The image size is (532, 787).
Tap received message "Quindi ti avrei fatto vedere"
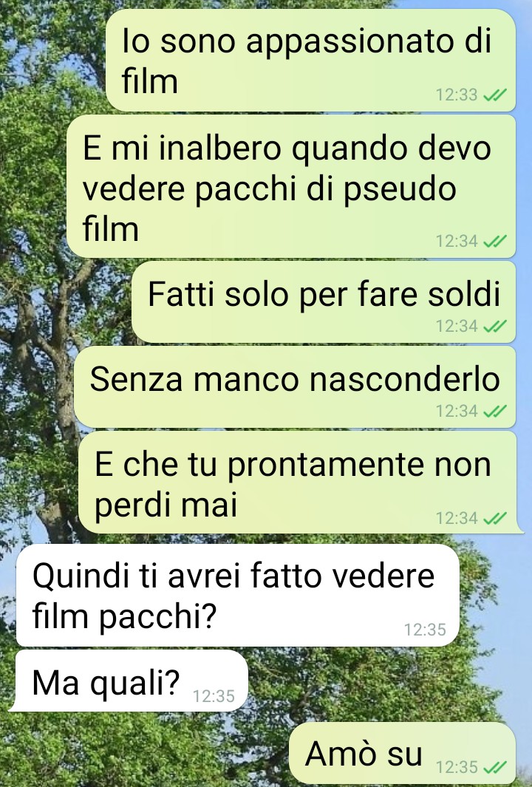tap(237, 596)
